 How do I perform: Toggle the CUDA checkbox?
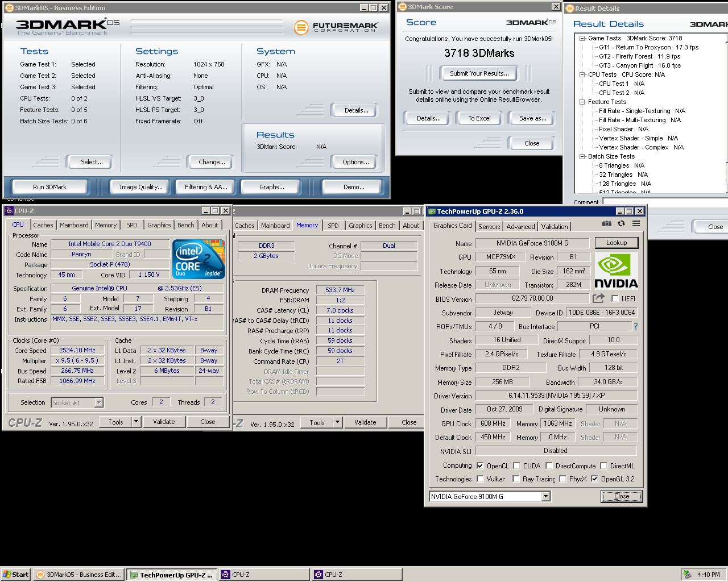[x=516, y=465]
